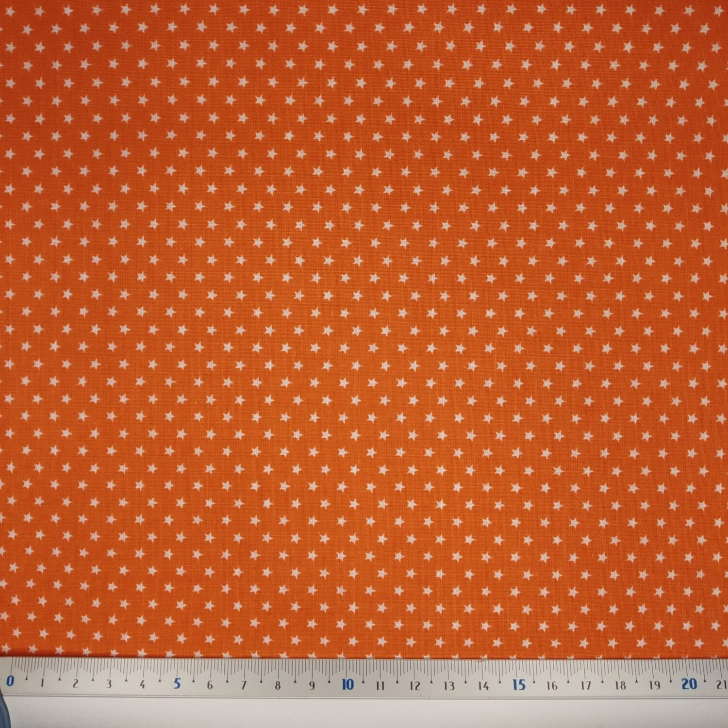Viewport: 728px width, 728px height.
Task: Click the blue 5 on the ruler
Action: click(177, 684)
